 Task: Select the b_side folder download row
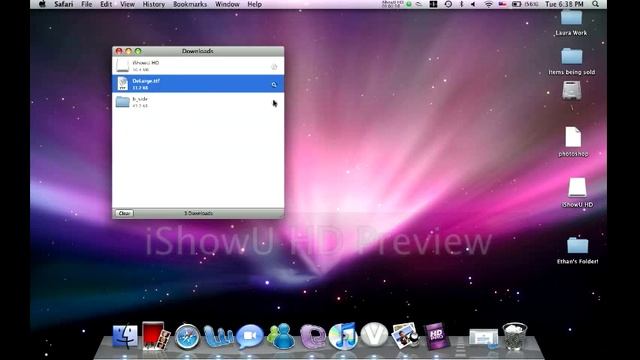pyautogui.click(x=198, y=102)
